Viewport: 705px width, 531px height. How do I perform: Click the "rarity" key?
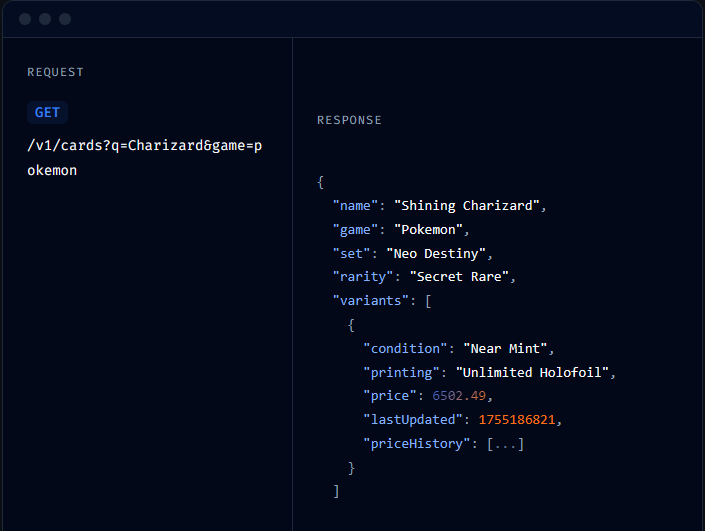tap(363, 277)
